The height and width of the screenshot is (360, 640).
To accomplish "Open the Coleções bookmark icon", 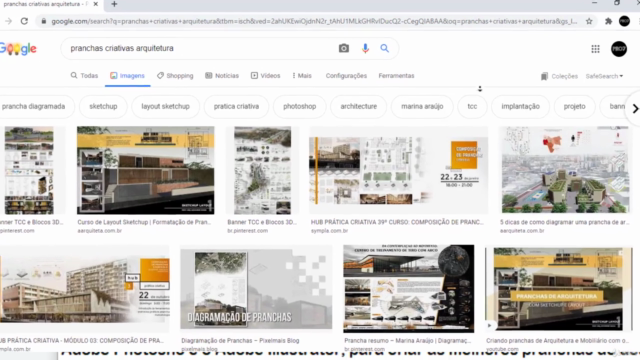I will point(544,76).
